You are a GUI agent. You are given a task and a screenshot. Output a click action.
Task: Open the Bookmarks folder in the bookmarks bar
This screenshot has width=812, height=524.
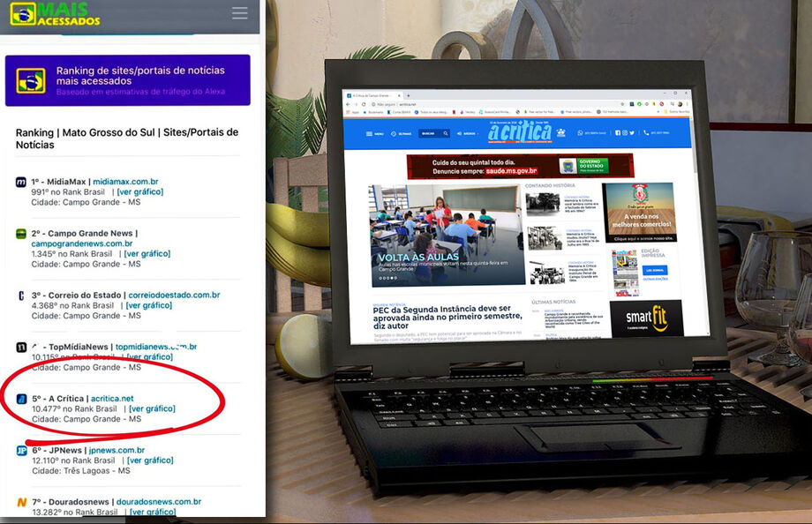tap(372, 112)
